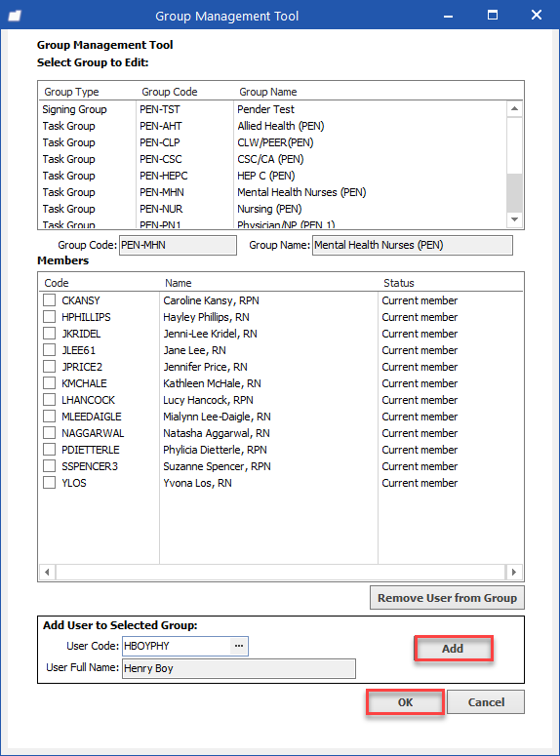The width and height of the screenshot is (560, 756).
Task: Click the User Full Name field
Action: click(239, 668)
